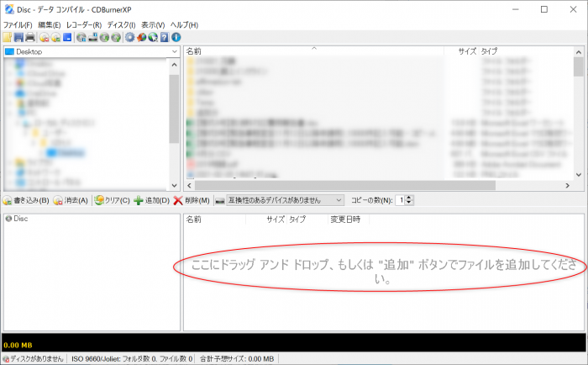Click the file list horizontal scrollbar thumb
588x365 pixels.
(345, 186)
